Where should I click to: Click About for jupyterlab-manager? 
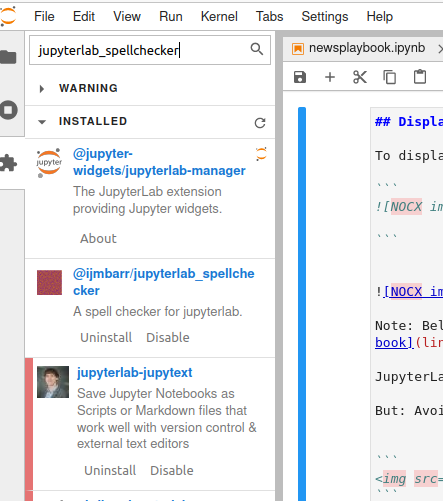coord(98,239)
